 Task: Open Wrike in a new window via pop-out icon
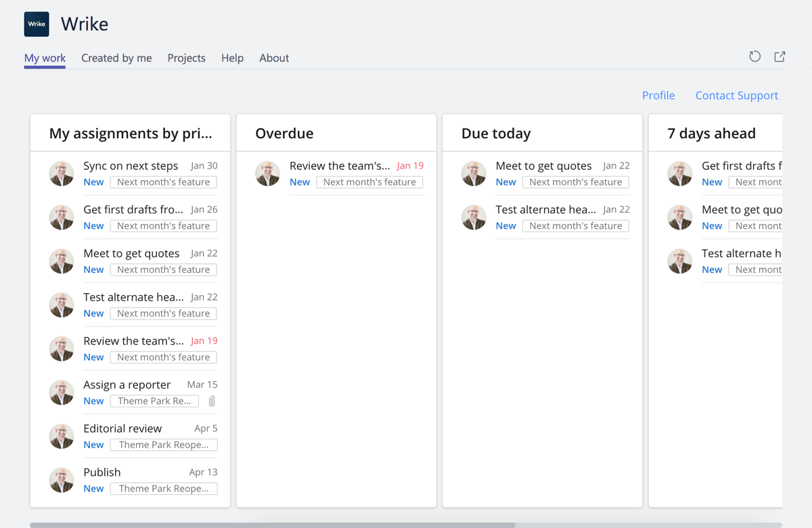[x=780, y=57]
